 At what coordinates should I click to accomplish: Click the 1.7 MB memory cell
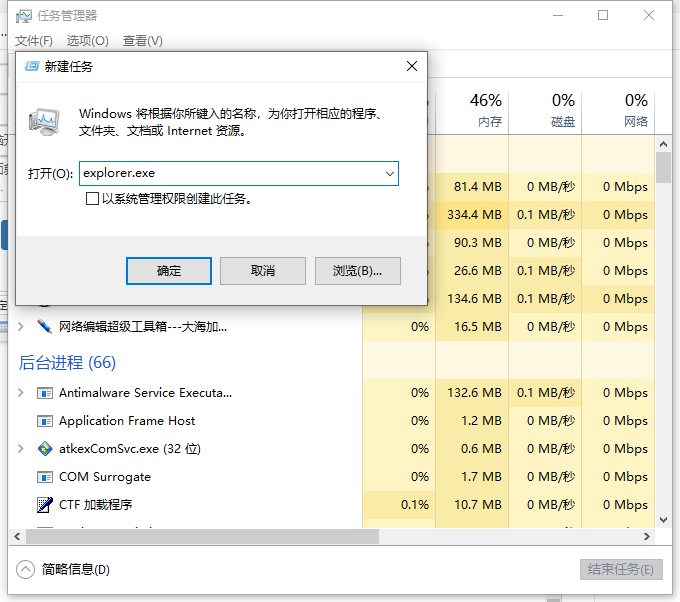472,477
